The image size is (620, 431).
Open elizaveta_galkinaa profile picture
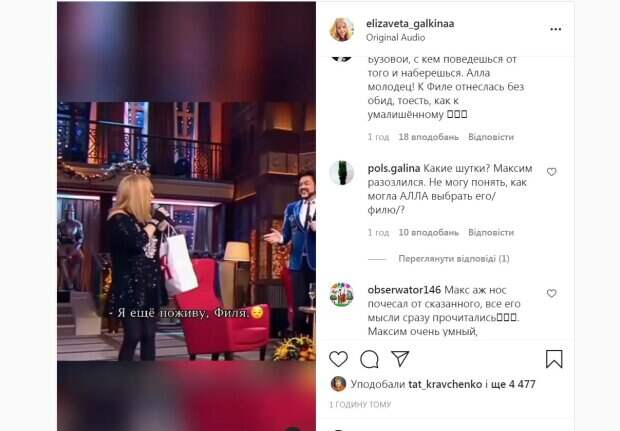tap(341, 30)
